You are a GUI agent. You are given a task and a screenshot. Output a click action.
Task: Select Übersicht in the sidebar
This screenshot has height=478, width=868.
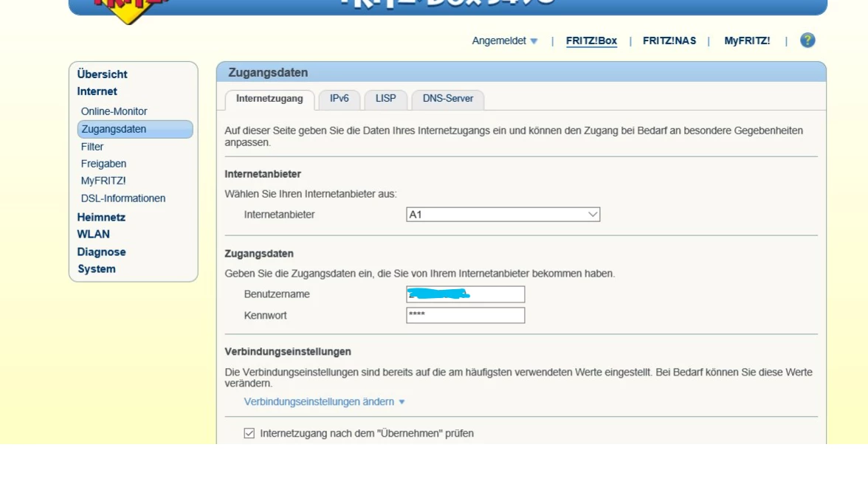pos(102,74)
